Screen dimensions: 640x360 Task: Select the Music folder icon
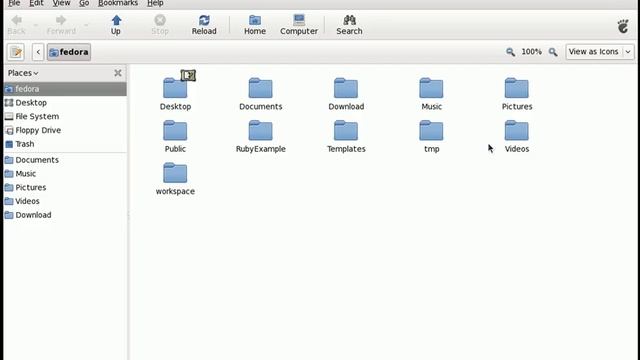coord(431,88)
